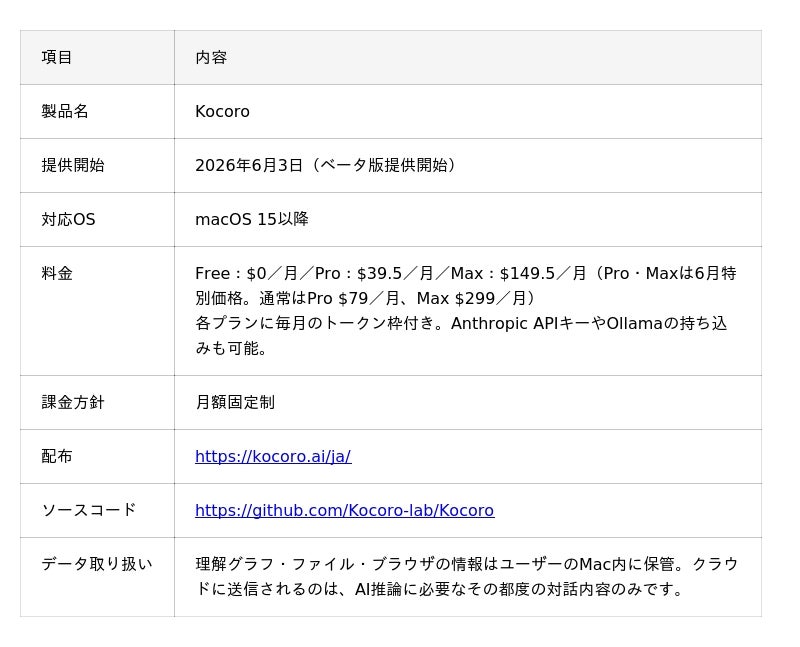Click the 課金方針 row label
800x647 pixels.
coord(73,402)
